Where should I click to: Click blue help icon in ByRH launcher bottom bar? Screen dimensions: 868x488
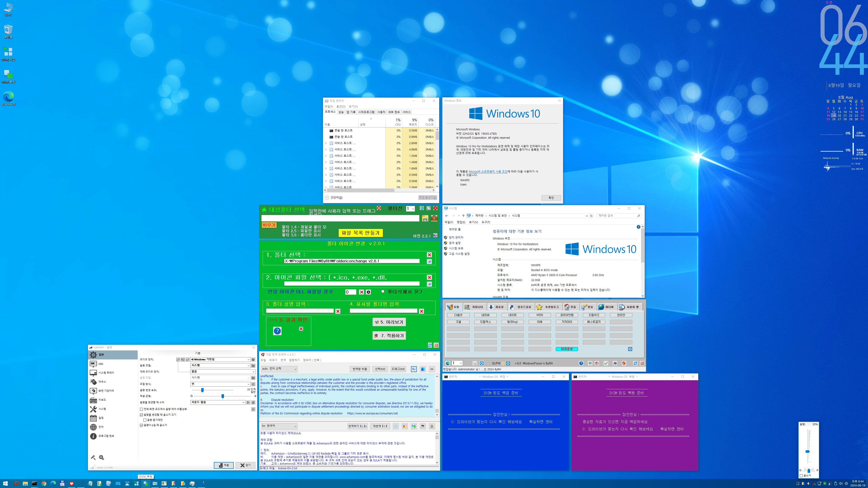pyautogui.click(x=581, y=363)
